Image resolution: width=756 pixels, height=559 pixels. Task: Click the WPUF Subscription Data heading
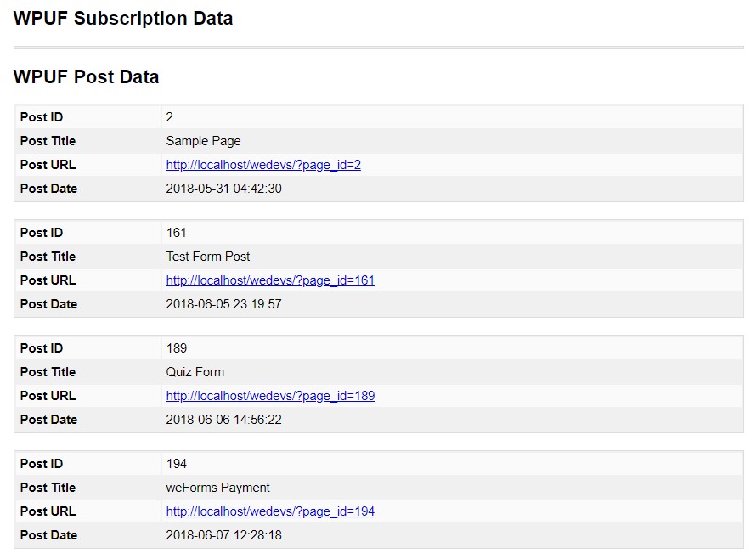(123, 19)
